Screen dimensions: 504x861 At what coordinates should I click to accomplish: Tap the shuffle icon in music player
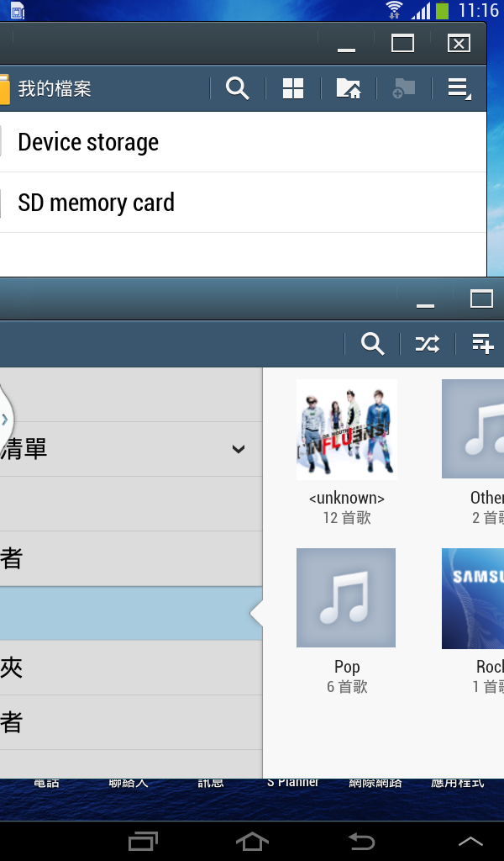428,344
